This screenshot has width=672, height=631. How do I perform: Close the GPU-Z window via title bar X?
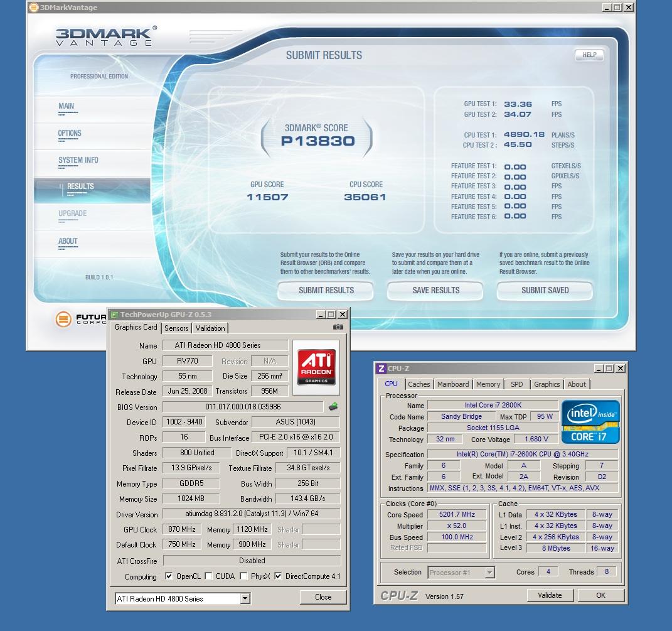coord(343,315)
